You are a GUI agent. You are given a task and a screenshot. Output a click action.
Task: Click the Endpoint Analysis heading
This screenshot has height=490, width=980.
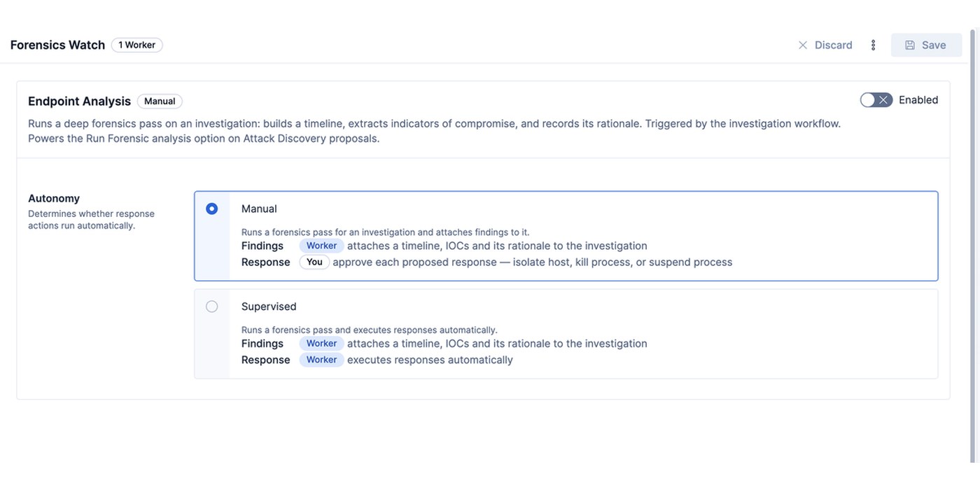pos(79,101)
